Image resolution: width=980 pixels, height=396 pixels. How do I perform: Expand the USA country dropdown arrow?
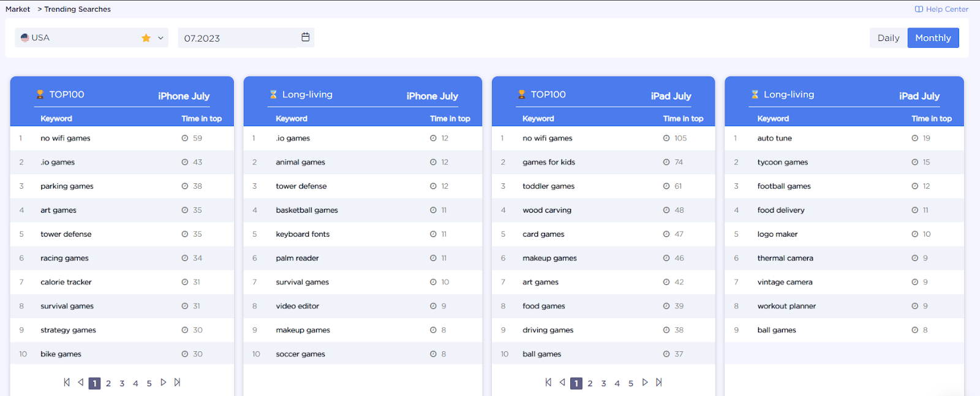(160, 38)
